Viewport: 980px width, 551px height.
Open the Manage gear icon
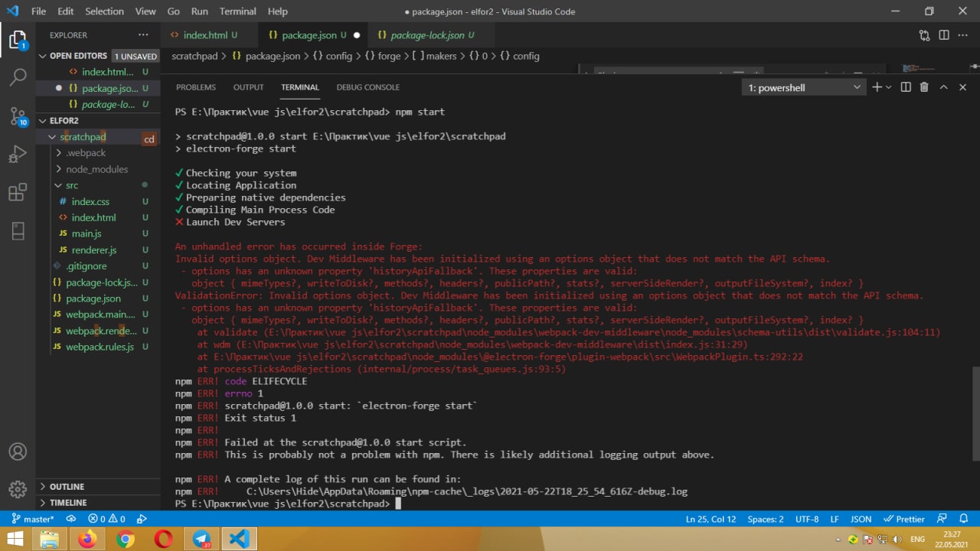(x=17, y=489)
